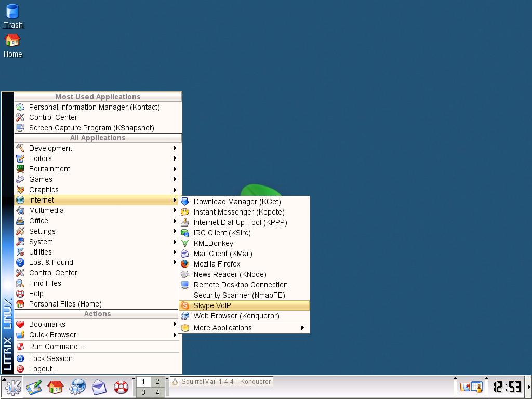Launch Security Scanner (NmapFE)
Screen dimensions: 532x399
click(x=244, y=295)
